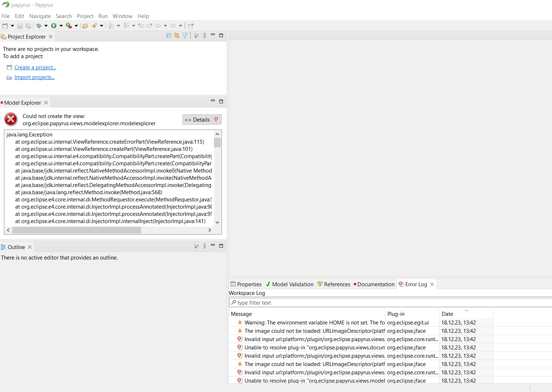The height and width of the screenshot is (392, 552).
Task: Close the Error Log tab
Action: point(432,284)
